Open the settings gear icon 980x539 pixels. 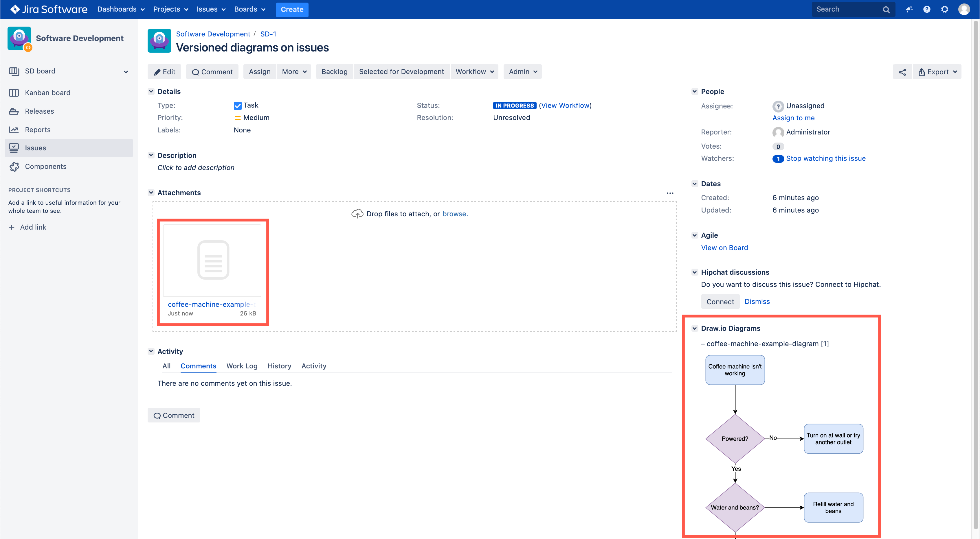pyautogui.click(x=945, y=9)
